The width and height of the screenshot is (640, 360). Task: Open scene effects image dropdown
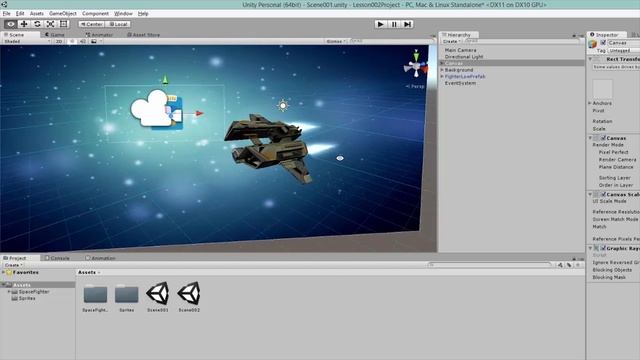96,41
